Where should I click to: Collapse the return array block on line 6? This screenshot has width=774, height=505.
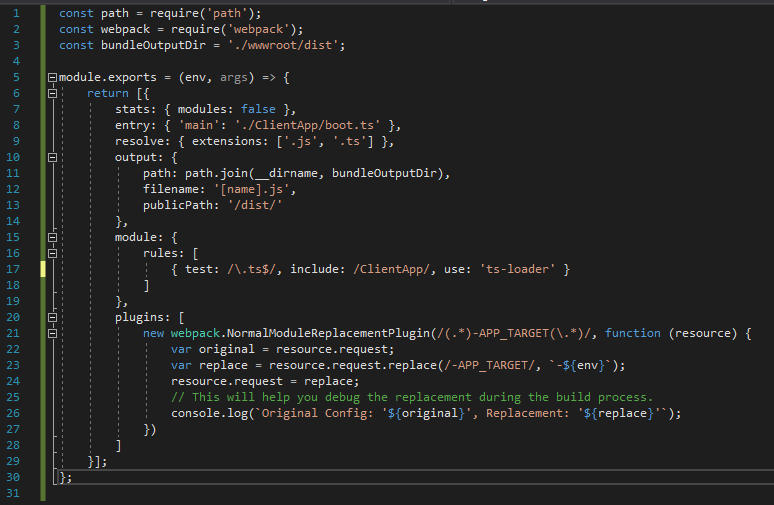52,93
